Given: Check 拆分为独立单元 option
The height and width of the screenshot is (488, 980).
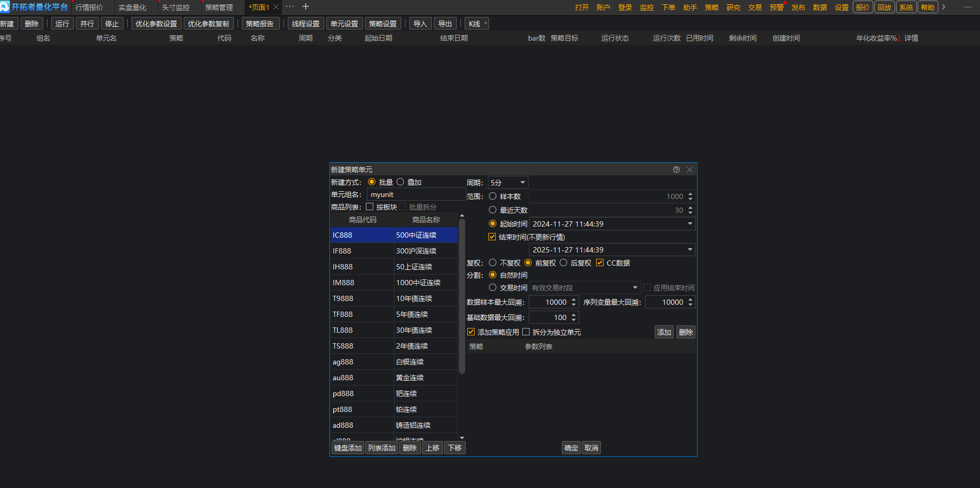Looking at the screenshot, I should pyautogui.click(x=526, y=332).
